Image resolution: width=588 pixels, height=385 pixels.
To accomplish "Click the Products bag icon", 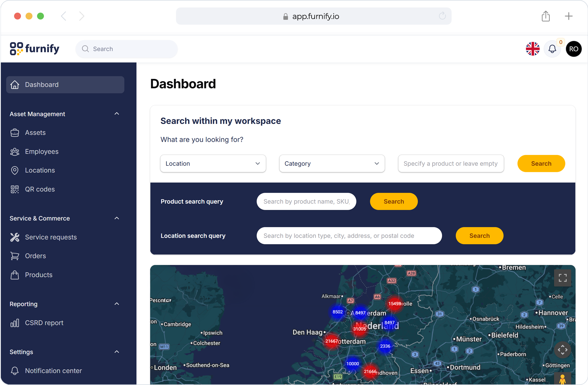I will pos(15,275).
